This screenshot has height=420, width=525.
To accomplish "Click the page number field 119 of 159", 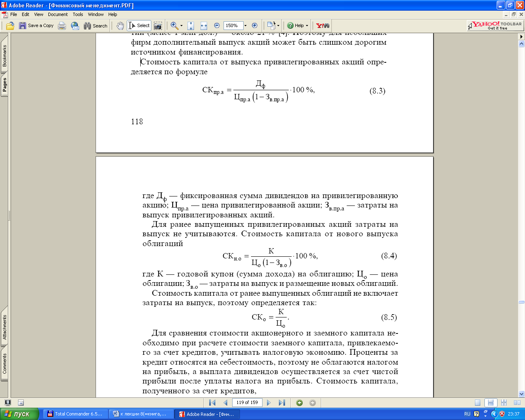I will [247, 402].
